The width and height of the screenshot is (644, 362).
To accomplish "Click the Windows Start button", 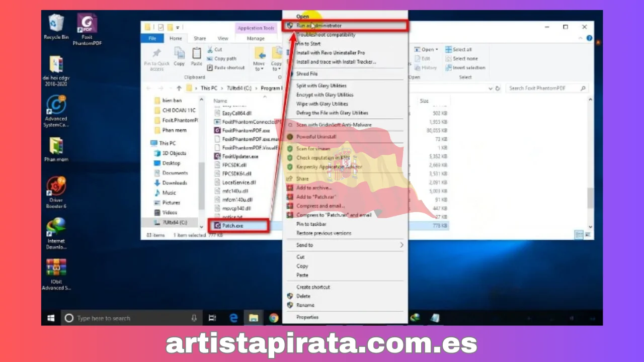I will click(51, 318).
